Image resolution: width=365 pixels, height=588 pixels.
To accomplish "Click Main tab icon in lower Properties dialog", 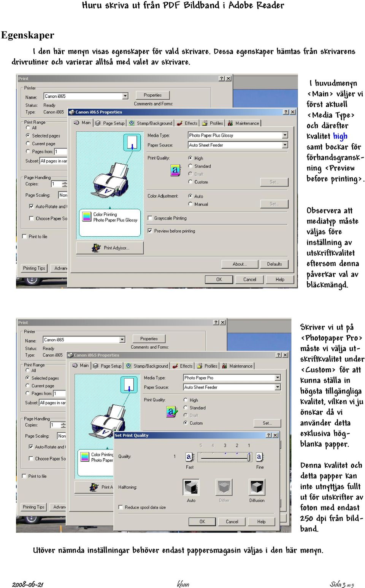I will click(75, 365).
